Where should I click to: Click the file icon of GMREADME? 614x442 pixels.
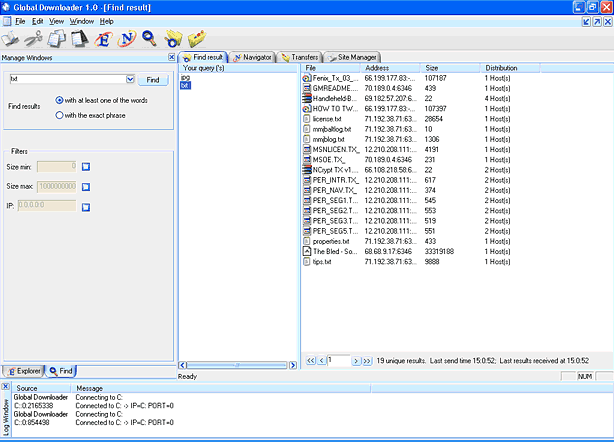coord(307,88)
